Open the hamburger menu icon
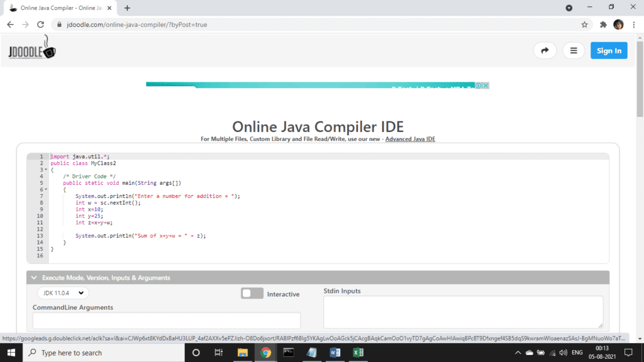Screen dimensions: 644x362 [574, 50]
